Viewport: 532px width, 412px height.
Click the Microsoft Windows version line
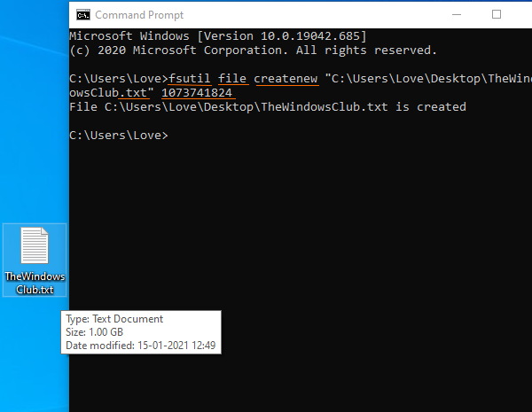[x=218, y=36]
